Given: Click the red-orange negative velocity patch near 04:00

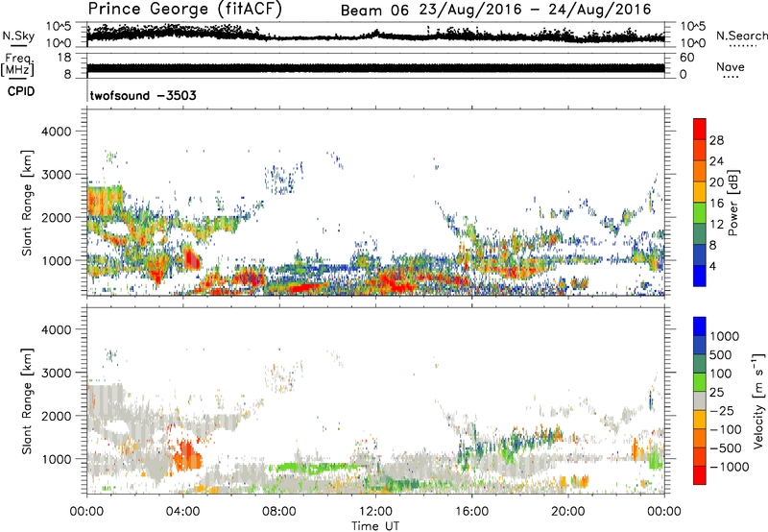Looking at the screenshot, I should click(x=186, y=455).
